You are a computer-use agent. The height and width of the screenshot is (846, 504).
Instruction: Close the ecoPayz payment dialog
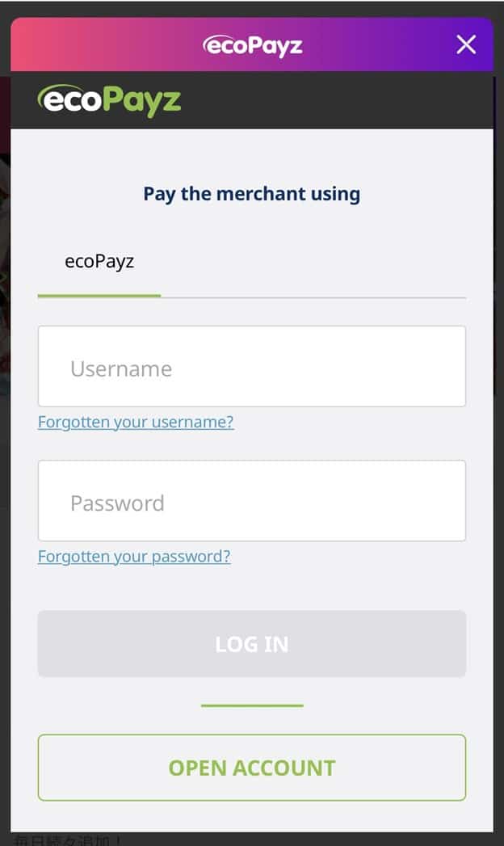click(x=466, y=45)
